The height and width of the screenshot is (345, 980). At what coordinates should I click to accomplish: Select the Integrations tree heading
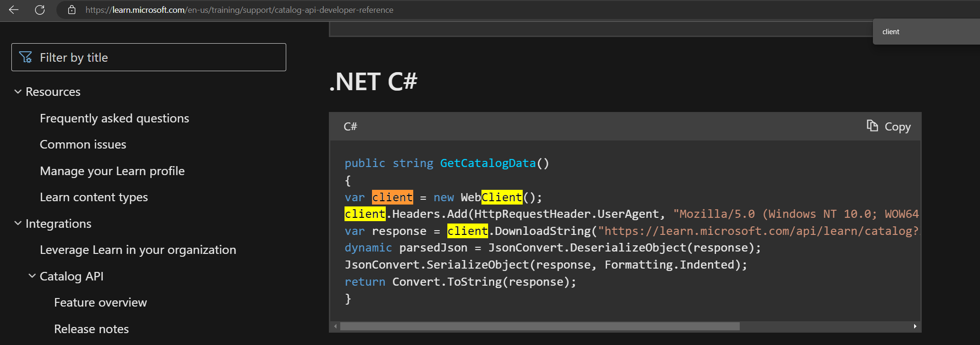[x=58, y=224]
